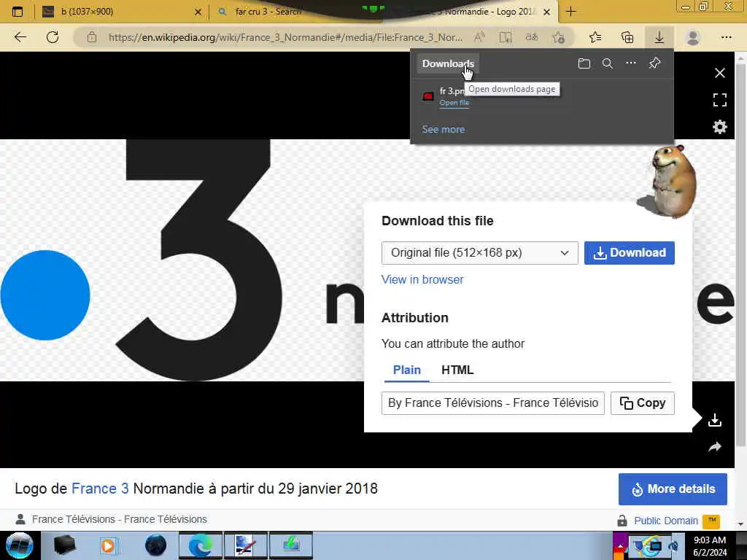747x560 pixels.
Task: Toggle the media viewer download icon
Action: (715, 420)
